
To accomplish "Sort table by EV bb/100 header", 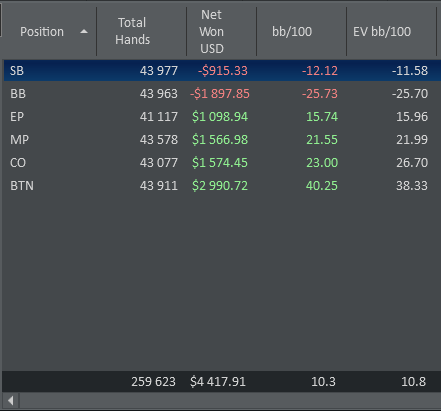I will click(382, 32).
